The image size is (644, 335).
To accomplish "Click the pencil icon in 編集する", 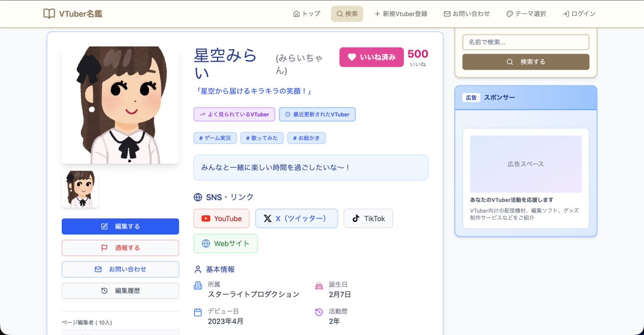I will (x=105, y=226).
